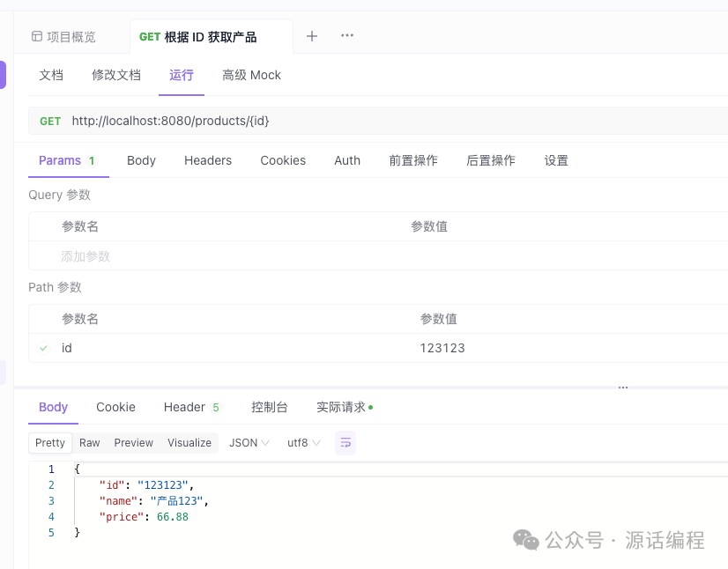
Task: Open the 控制台 tab
Action: [270, 407]
